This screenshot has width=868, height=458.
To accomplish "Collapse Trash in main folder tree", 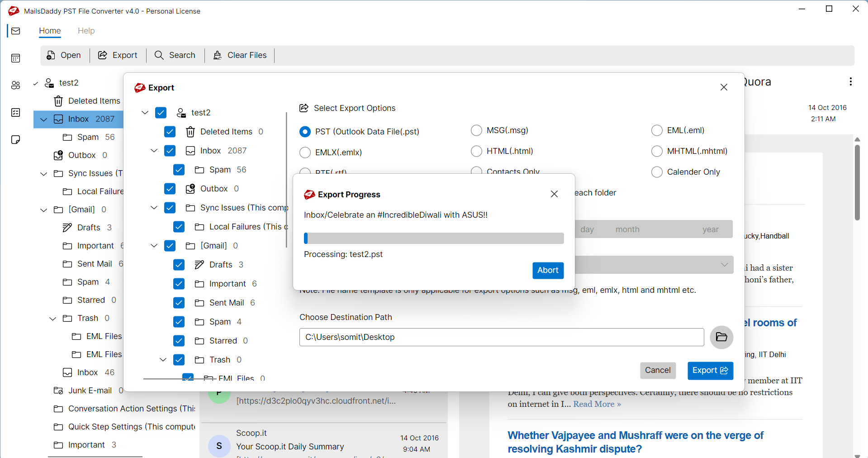I will tap(53, 319).
